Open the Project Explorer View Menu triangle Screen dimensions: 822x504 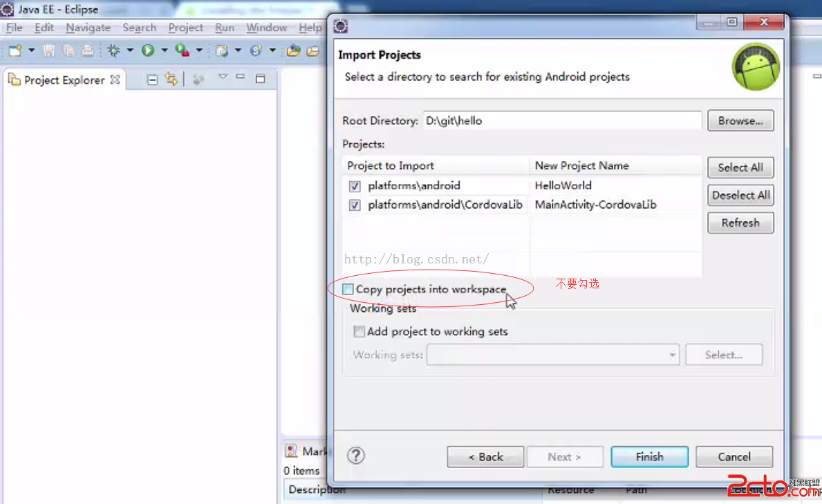pyautogui.click(x=223, y=77)
